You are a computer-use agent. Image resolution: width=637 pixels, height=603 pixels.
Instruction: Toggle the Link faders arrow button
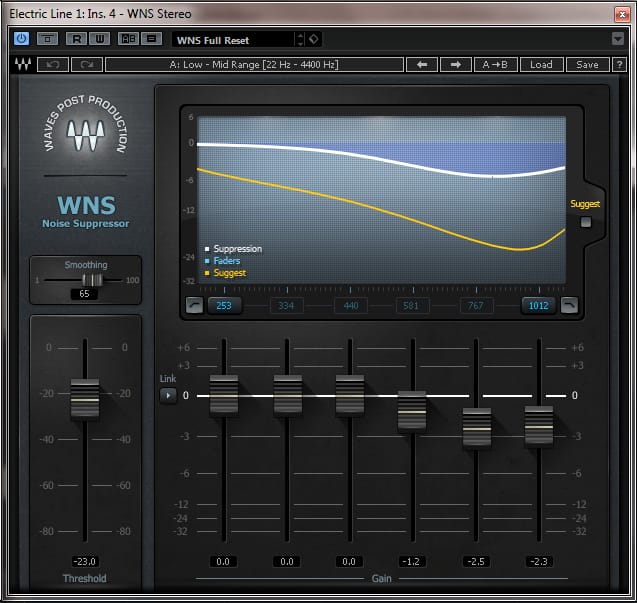tap(168, 395)
